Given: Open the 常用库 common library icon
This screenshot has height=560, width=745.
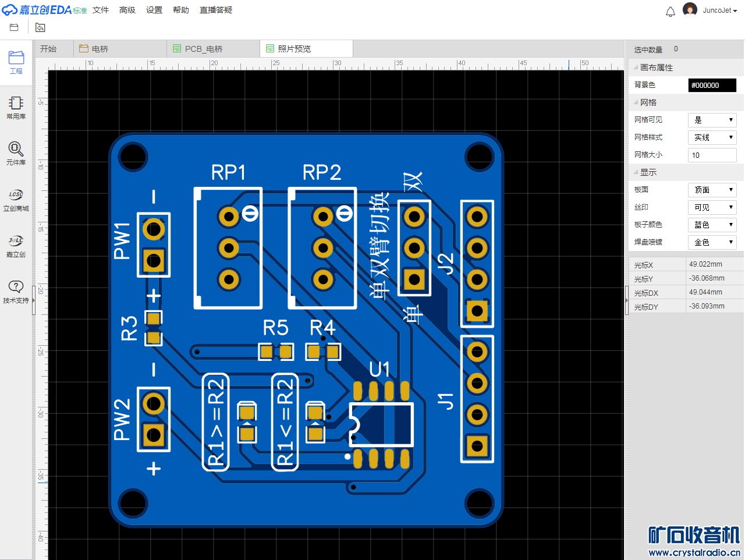Looking at the screenshot, I should click(x=16, y=107).
